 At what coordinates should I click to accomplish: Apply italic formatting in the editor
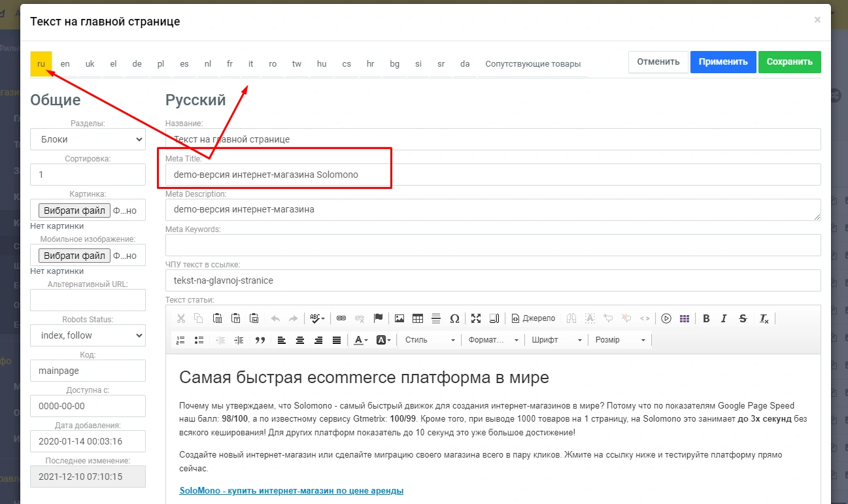click(x=724, y=319)
